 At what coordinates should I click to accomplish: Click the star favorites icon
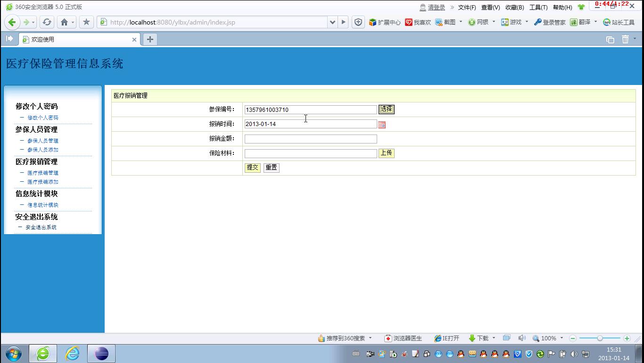pos(86,22)
